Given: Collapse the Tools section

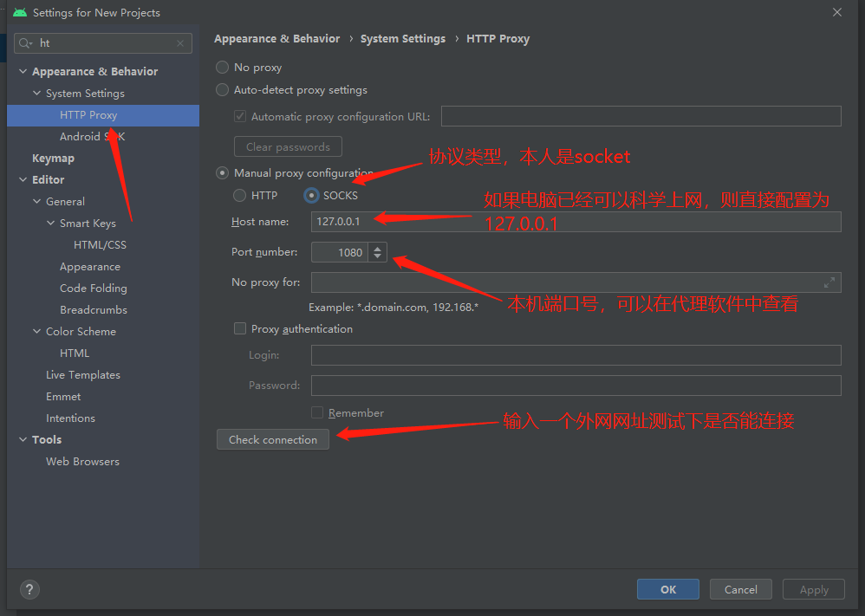Looking at the screenshot, I should click(23, 439).
